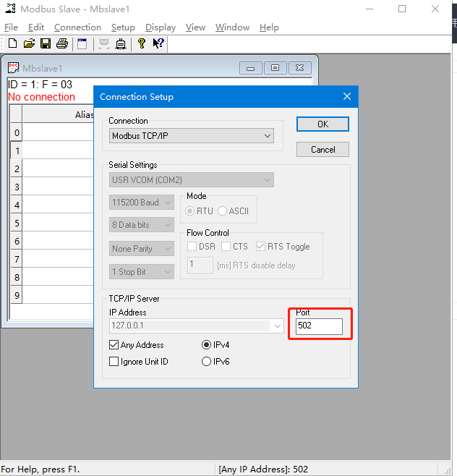Click the About question mark icon
Image resolution: width=457 pixels, height=476 pixels.
point(142,43)
